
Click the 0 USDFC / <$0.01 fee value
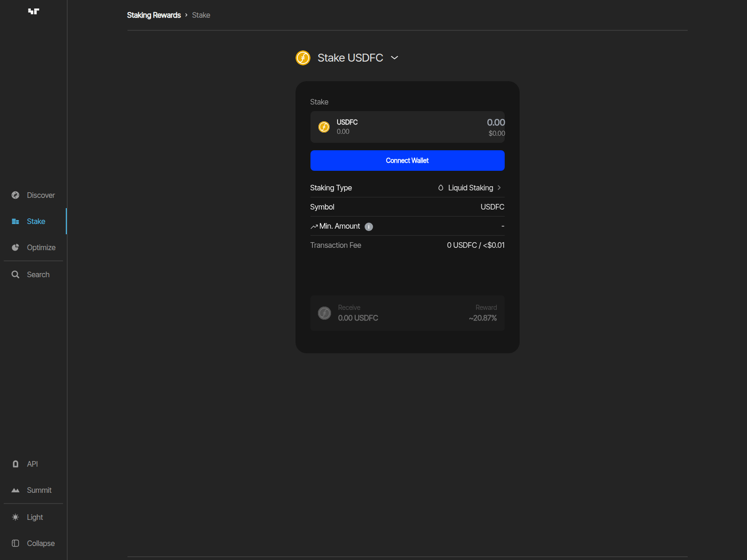coord(476,245)
